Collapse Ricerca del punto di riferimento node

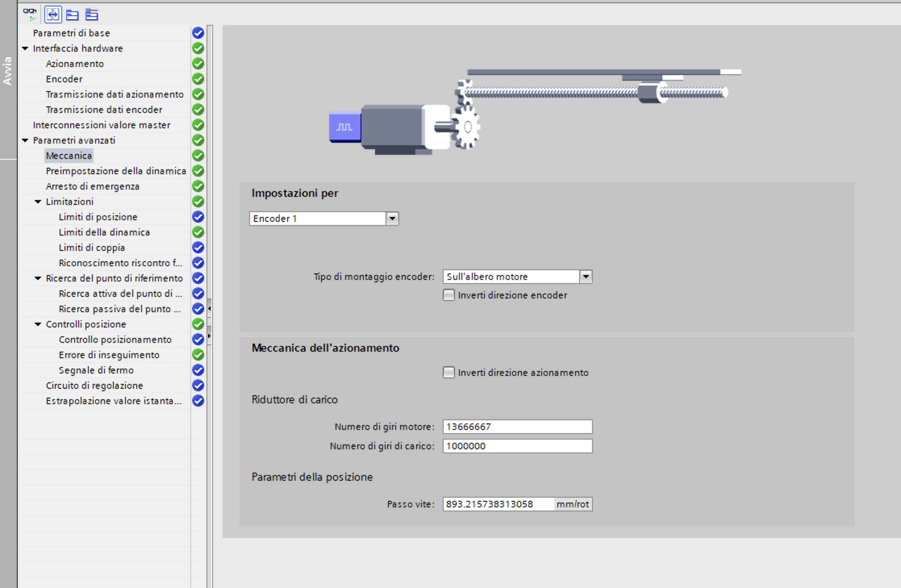coord(38,278)
